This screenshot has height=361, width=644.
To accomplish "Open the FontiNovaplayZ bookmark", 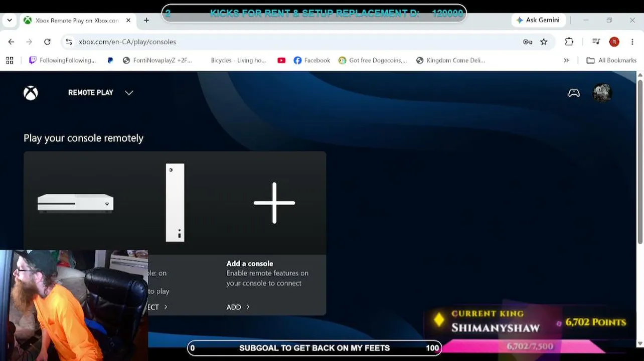I will point(157,60).
